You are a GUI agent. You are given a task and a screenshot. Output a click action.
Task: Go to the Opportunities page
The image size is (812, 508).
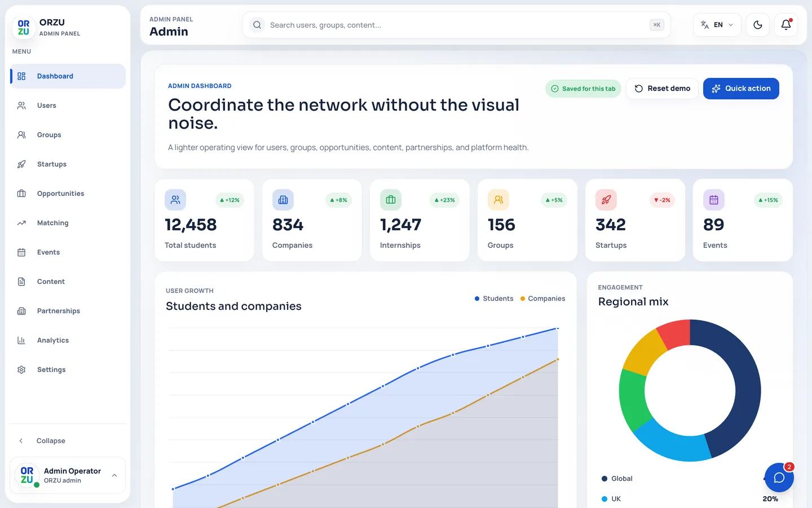tap(68, 194)
